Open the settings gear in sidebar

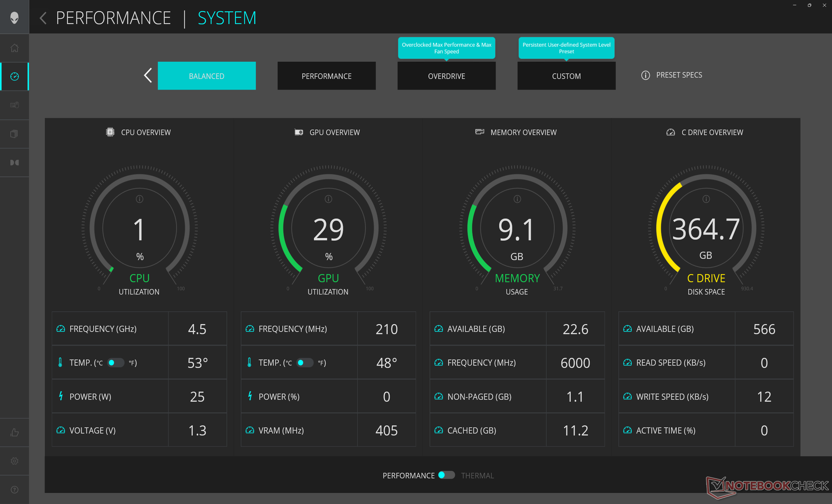[x=14, y=461]
